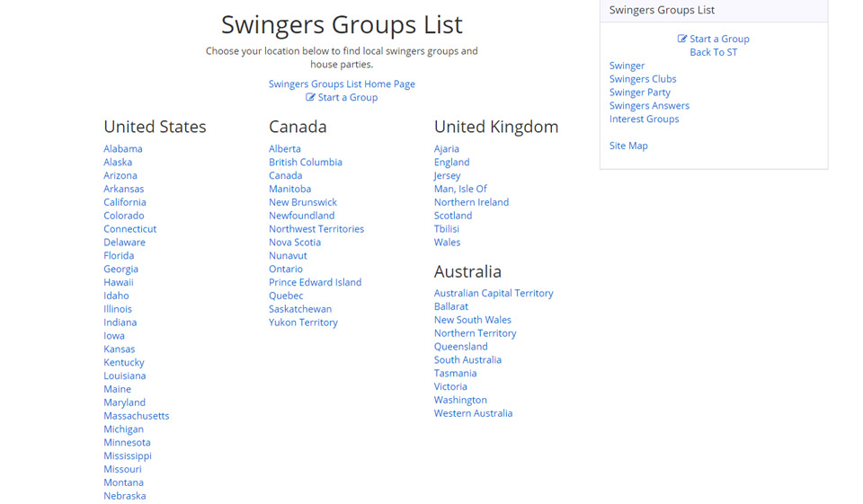Select Swinger Party in the sidebar
The width and height of the screenshot is (863, 504).
(639, 93)
